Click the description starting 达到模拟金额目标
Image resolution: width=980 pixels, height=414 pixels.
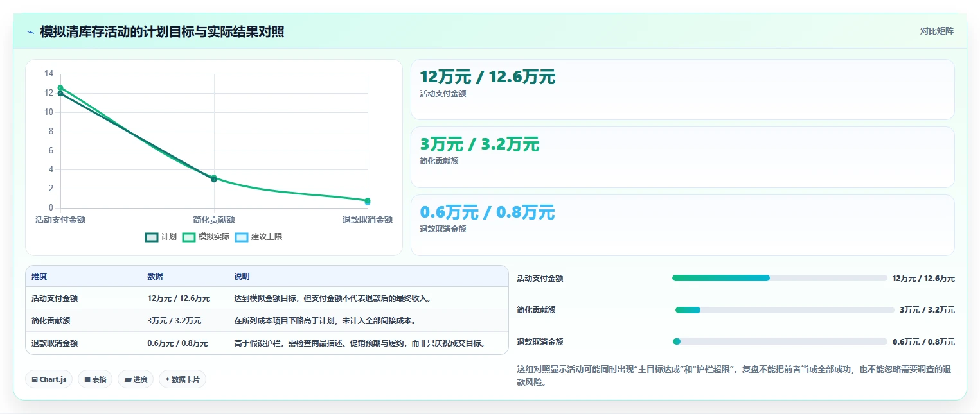tap(332, 298)
